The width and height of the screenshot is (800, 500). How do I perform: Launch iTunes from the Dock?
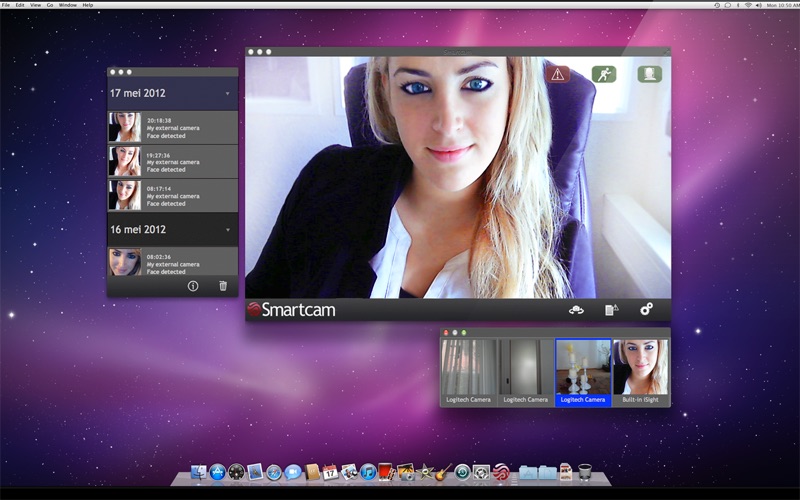(x=367, y=471)
